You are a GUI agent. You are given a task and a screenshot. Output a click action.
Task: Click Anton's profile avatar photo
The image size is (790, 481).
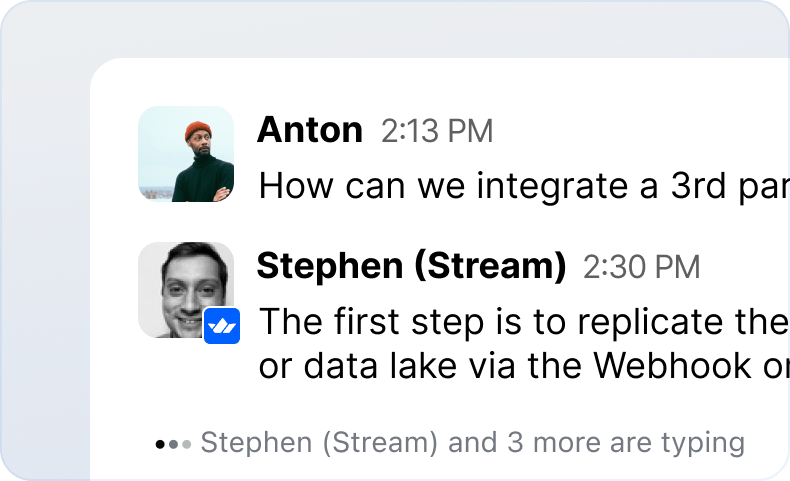click(186, 154)
